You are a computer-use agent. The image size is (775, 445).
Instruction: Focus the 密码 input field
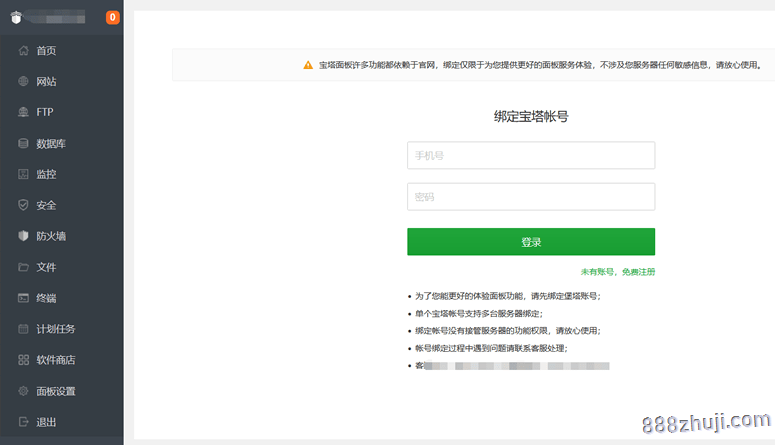[531, 197]
